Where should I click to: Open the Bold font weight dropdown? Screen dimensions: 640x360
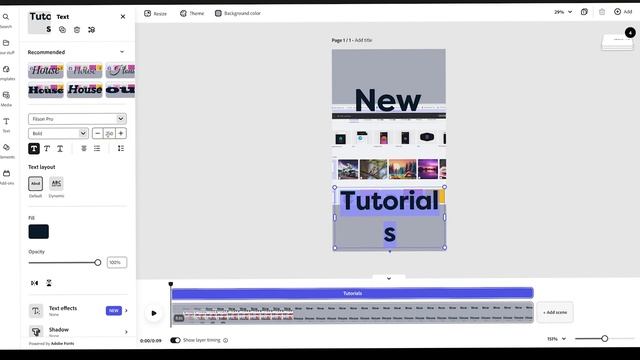(x=58, y=133)
